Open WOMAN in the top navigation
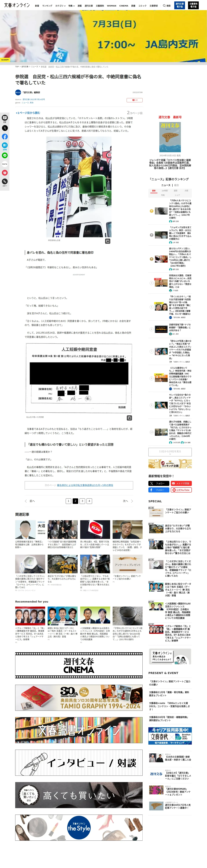This screenshot has width=207, height=868. click(x=112, y=6)
